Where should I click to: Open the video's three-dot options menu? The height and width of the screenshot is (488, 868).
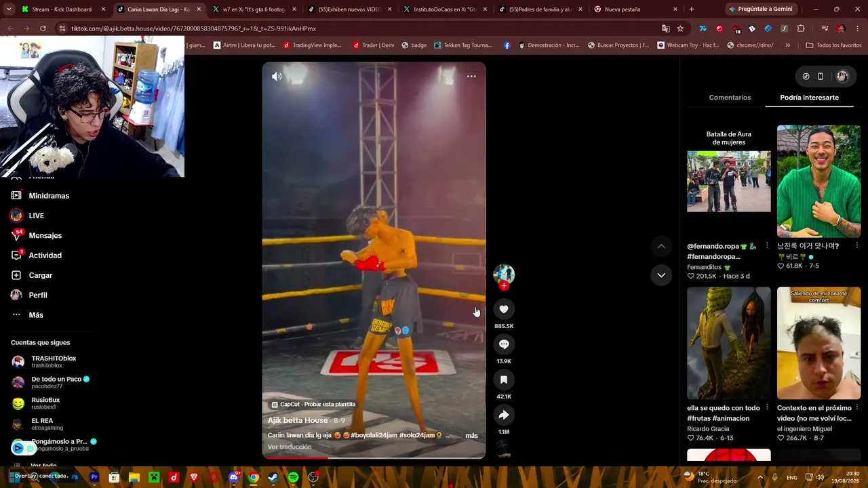pyautogui.click(x=471, y=77)
